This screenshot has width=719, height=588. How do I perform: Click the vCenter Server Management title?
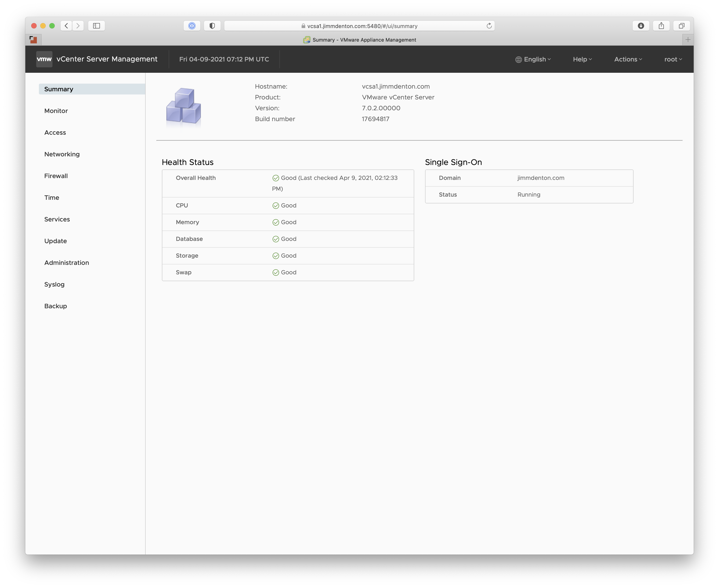[x=107, y=59]
